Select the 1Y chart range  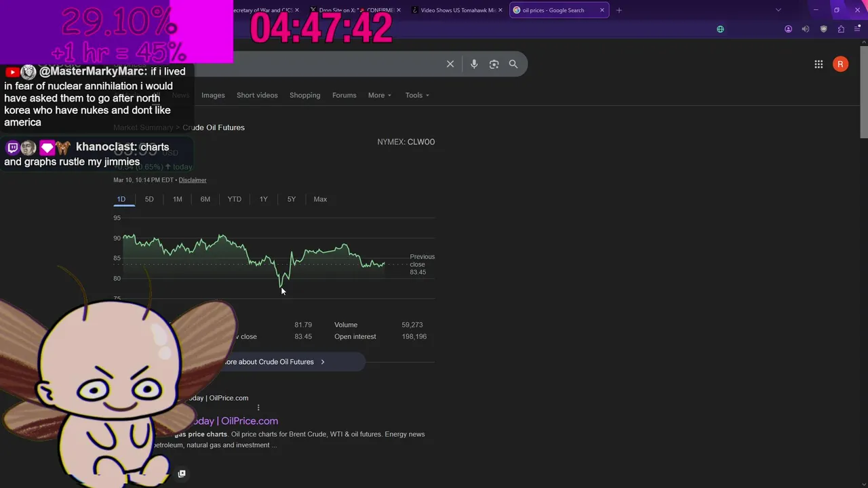(263, 199)
